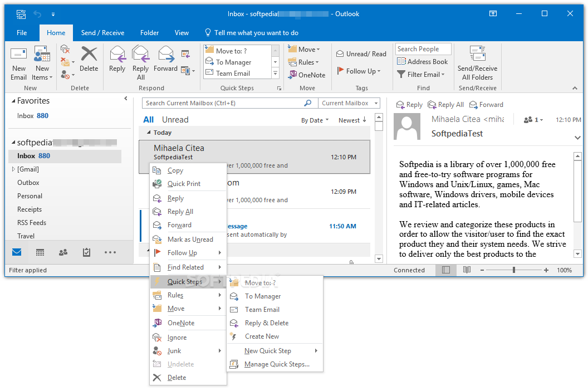Switch to Reading view in status bar

pos(467,270)
